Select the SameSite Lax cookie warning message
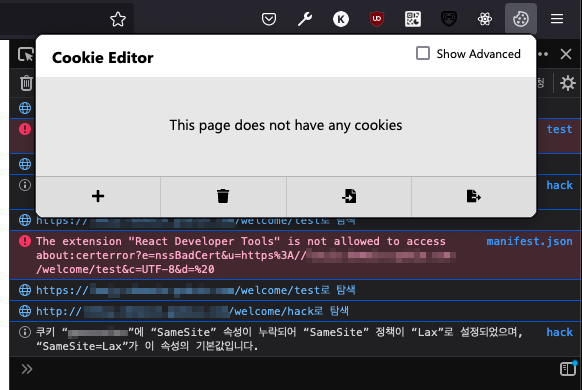The width and height of the screenshot is (582, 390). tap(279, 339)
